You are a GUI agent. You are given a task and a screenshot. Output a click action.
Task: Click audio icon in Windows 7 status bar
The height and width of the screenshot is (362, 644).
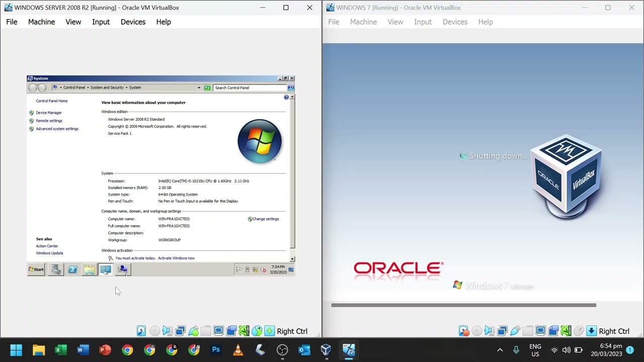[489, 331]
